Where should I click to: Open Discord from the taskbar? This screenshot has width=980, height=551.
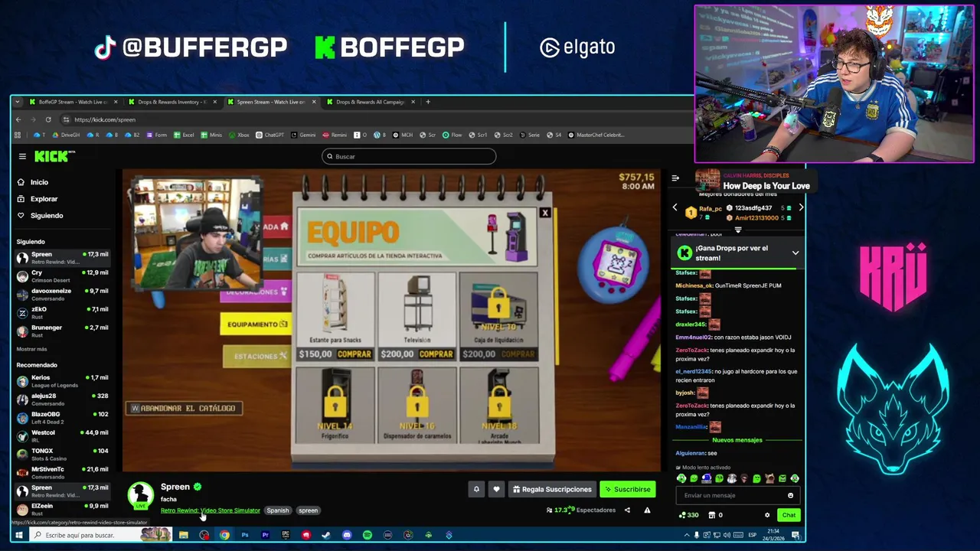pyautogui.click(x=347, y=535)
